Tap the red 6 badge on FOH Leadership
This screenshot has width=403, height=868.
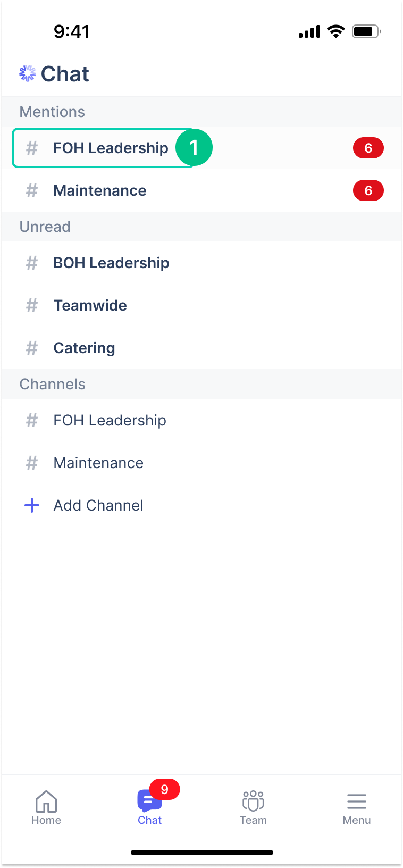368,148
